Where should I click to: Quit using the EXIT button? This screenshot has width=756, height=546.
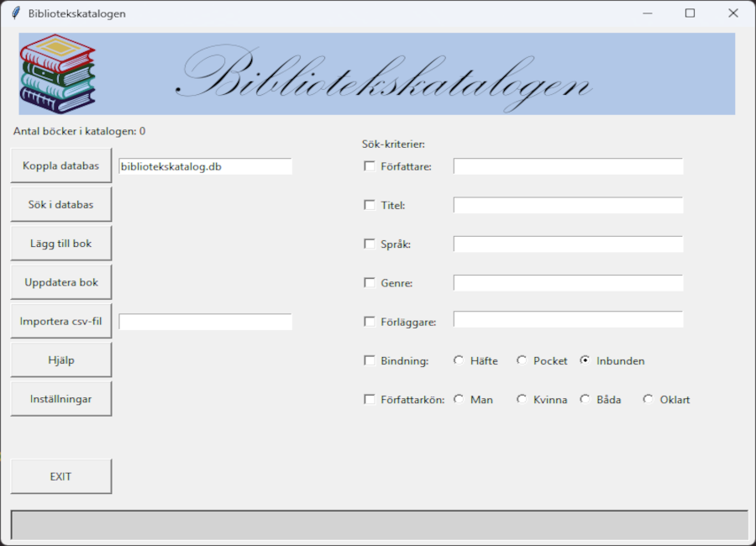point(61,476)
